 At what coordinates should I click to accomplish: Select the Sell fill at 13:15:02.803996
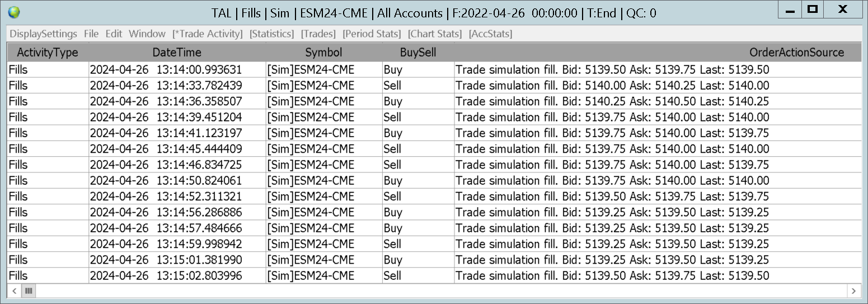tap(434, 276)
